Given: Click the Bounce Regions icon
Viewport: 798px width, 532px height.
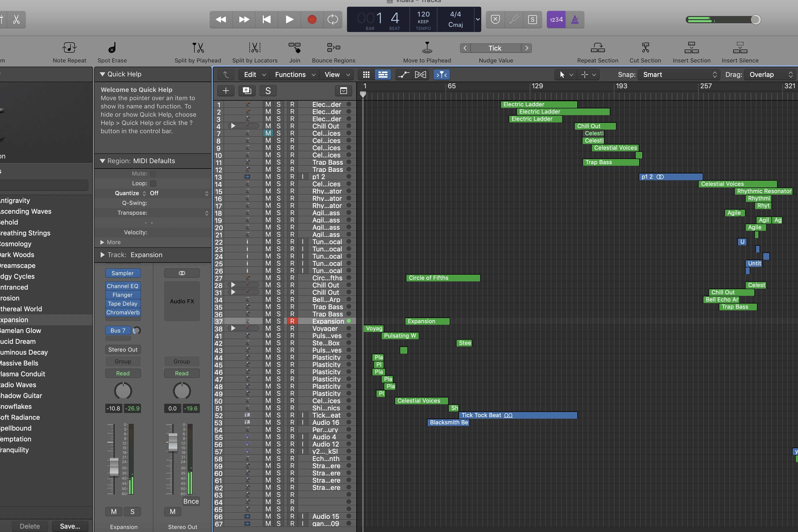Looking at the screenshot, I should click(x=333, y=48).
